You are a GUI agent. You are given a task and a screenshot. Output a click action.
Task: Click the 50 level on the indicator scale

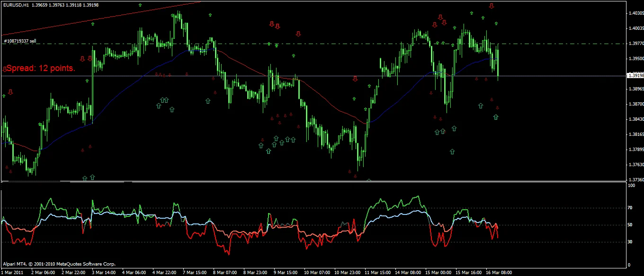click(630, 225)
